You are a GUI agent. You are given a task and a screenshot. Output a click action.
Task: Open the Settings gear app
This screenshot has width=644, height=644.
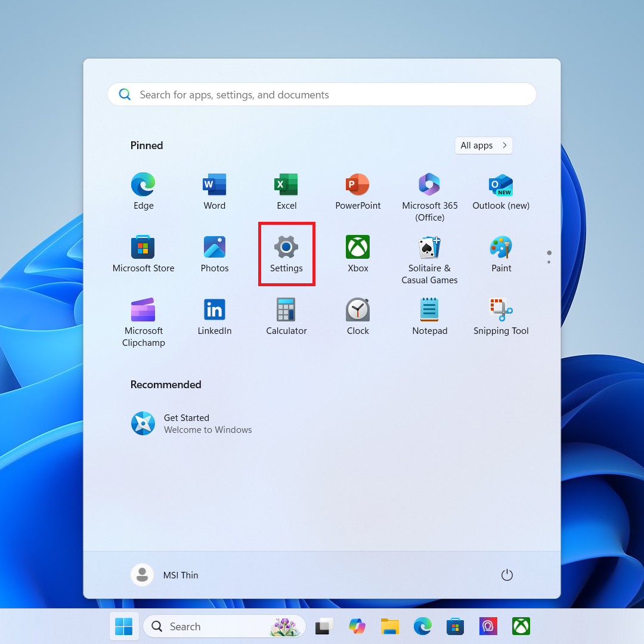(x=286, y=254)
